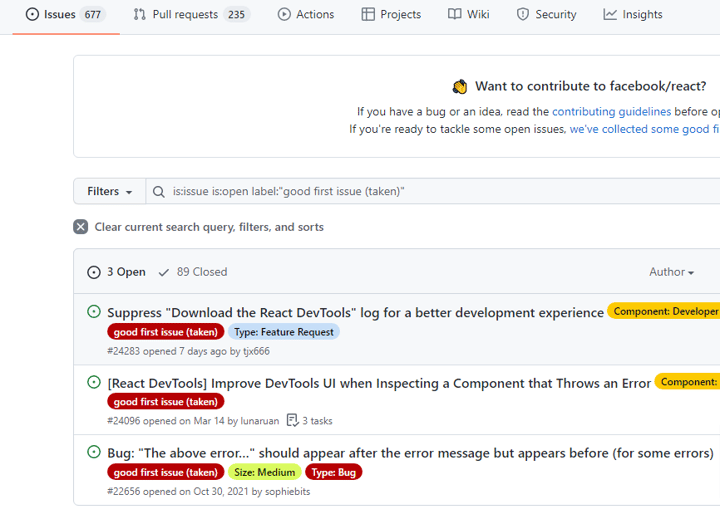The height and width of the screenshot is (514, 720).
Task: Open the Actions tab
Action: click(x=306, y=15)
